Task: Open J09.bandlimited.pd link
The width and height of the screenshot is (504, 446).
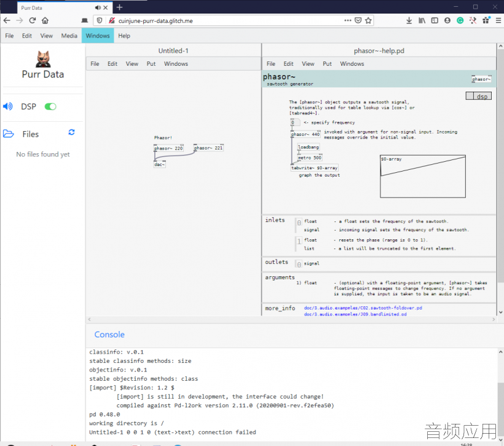Action: coord(355,314)
